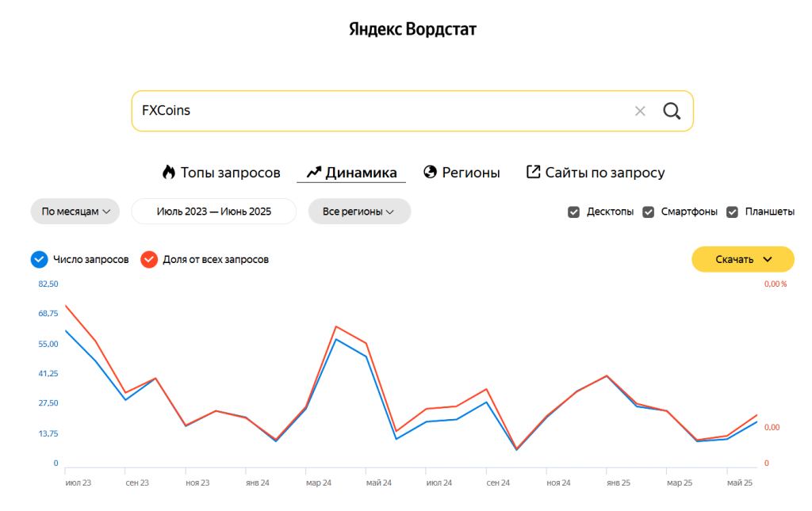Toggle the Смартфоны checkbox
The height and width of the screenshot is (511, 812).
(x=649, y=212)
